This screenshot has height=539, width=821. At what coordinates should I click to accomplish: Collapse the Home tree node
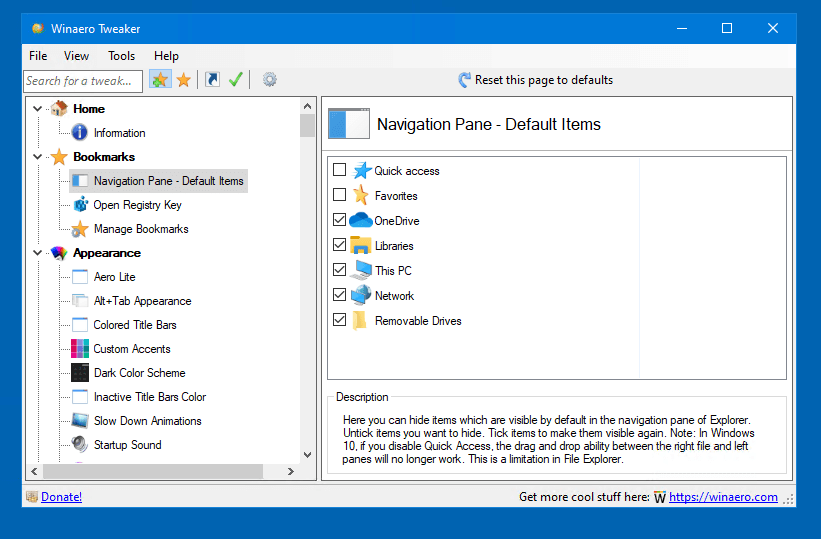(37, 108)
